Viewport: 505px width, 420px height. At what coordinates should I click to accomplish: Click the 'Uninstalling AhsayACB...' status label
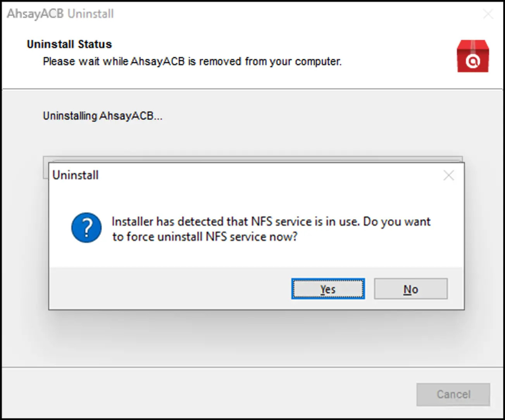click(x=103, y=116)
